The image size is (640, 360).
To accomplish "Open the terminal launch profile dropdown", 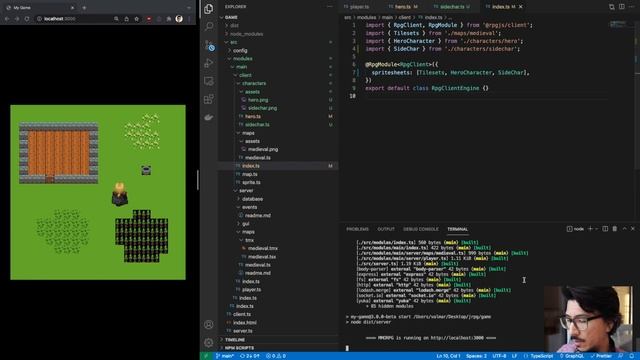I will click(x=596, y=229).
